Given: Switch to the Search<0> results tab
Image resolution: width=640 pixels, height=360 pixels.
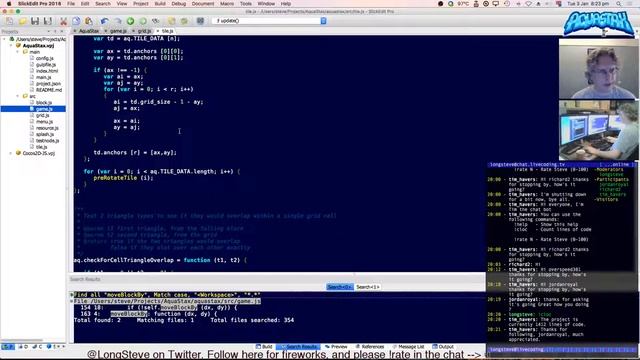Looking at the screenshot, I should [340, 287].
